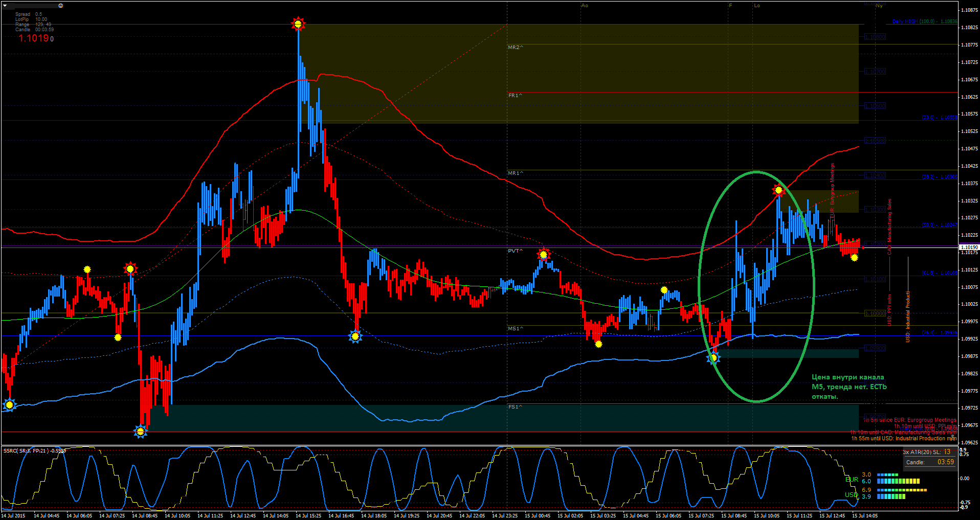The height and width of the screenshot is (520, 980).
Task: Click the smiley Expert Advisor icon
Action: [60, 6]
